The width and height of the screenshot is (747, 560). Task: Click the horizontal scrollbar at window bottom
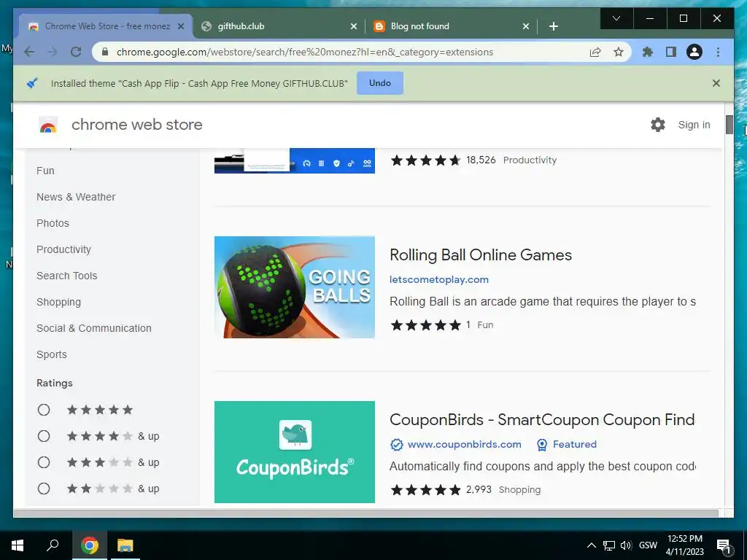366,513
